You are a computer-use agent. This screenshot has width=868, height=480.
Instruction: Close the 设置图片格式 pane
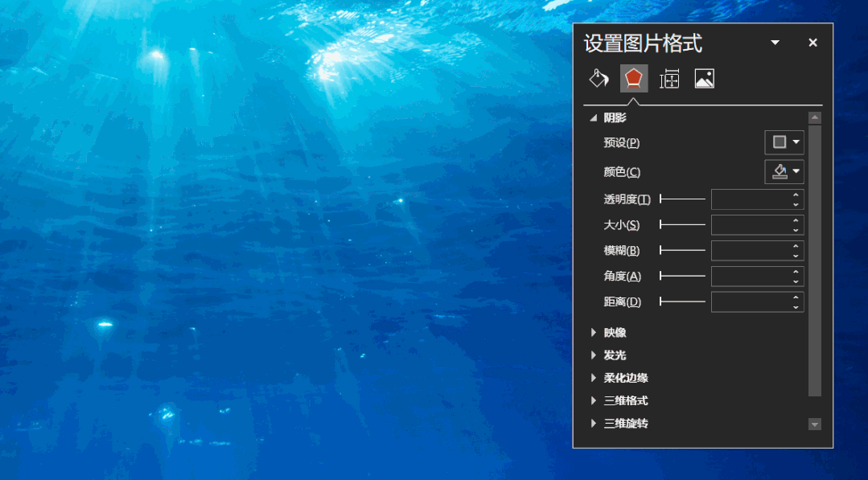(x=812, y=43)
